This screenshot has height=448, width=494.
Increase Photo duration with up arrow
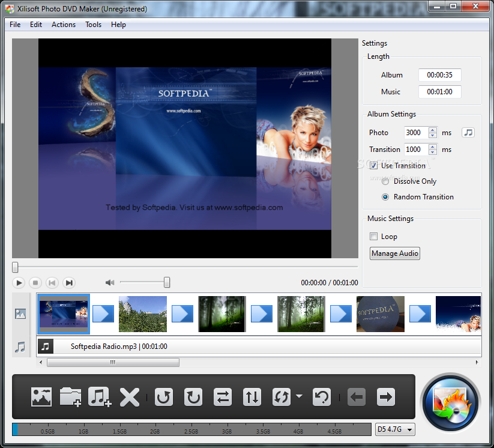click(433, 130)
